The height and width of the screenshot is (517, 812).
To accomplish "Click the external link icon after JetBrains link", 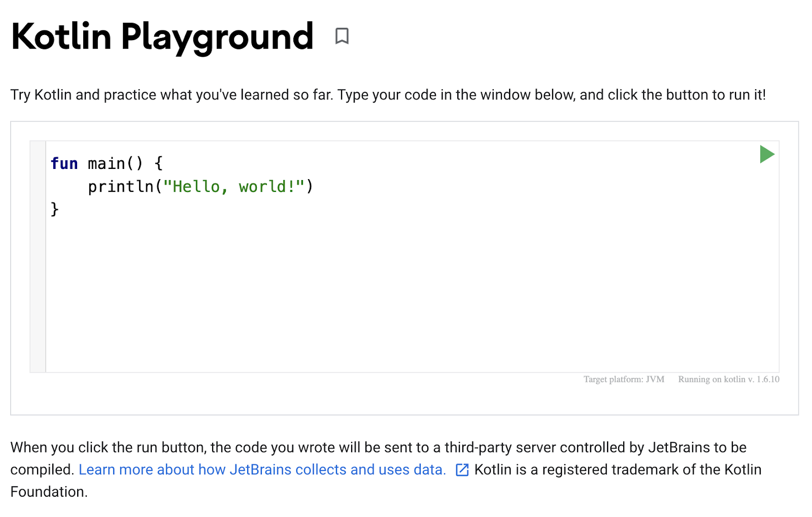I will click(x=462, y=470).
